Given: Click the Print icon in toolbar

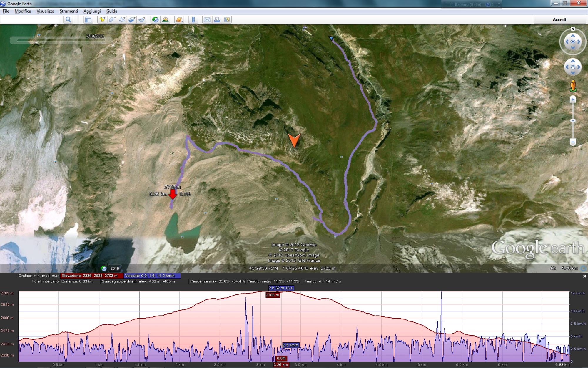Looking at the screenshot, I should [217, 20].
